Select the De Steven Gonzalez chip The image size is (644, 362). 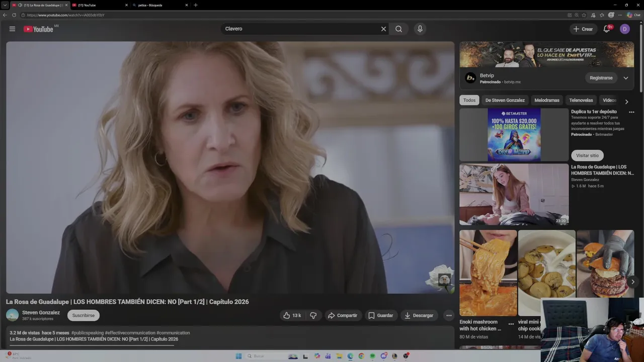pyautogui.click(x=505, y=100)
